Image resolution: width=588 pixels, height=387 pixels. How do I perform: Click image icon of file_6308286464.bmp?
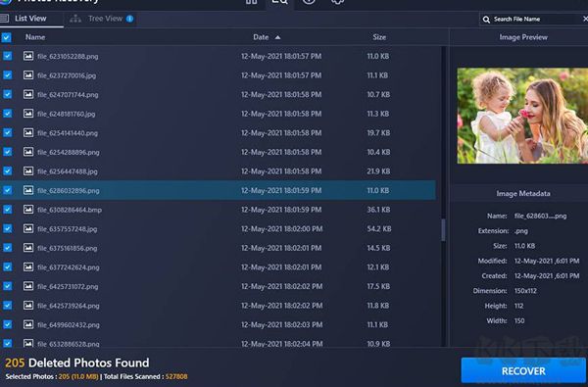[x=28, y=210]
